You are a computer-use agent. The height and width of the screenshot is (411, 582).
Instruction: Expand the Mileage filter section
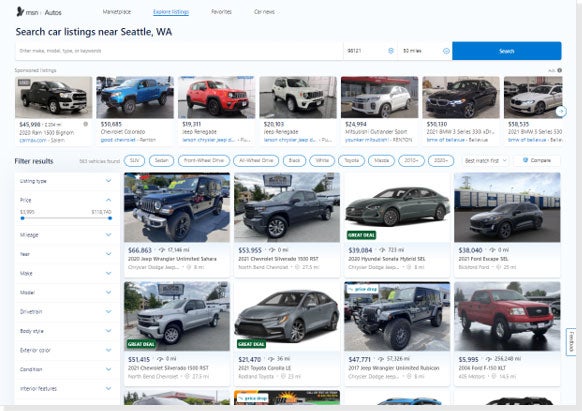[x=66, y=235]
